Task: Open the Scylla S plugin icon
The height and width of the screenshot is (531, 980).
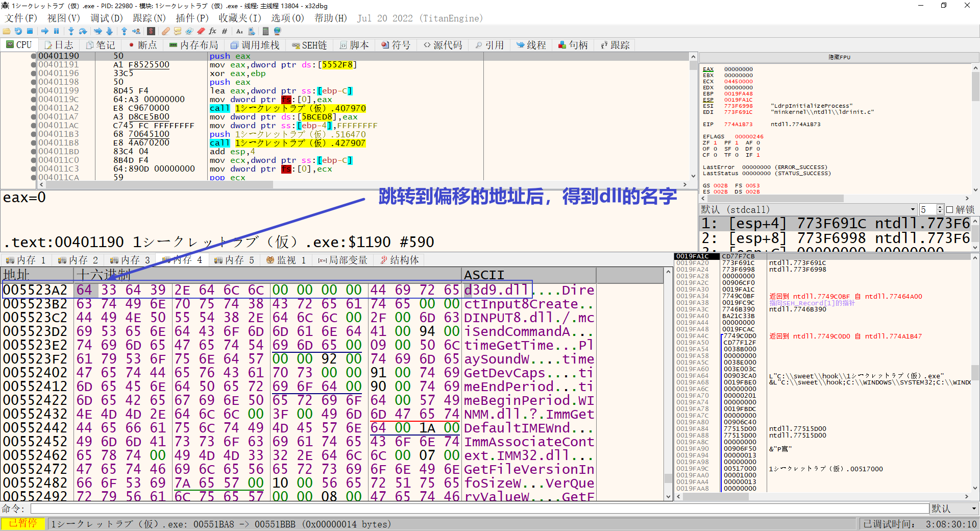Action: [151, 31]
